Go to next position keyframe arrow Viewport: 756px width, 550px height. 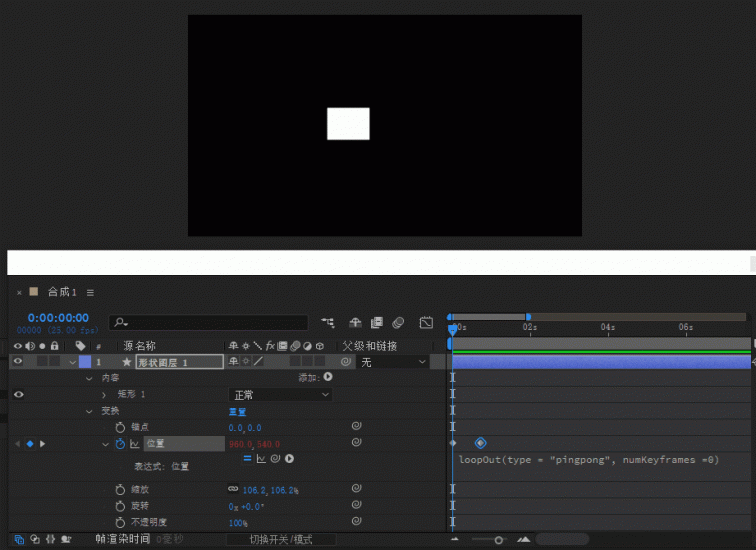42,444
